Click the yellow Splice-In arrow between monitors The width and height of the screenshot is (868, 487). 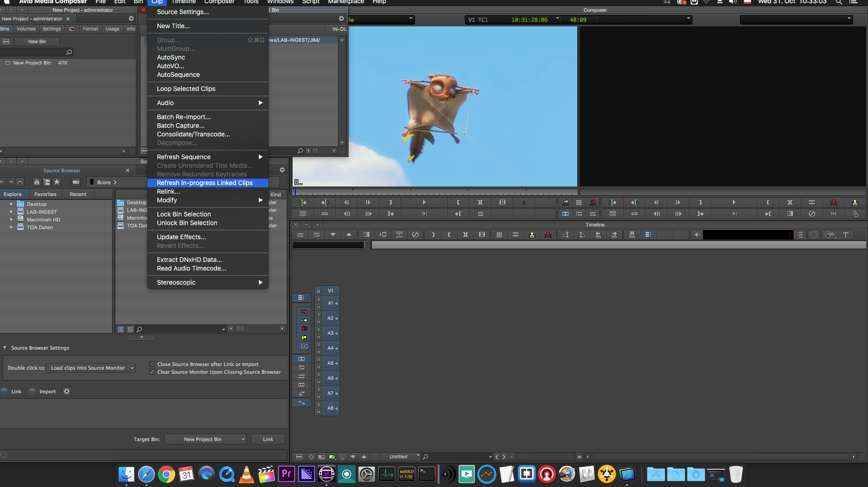565,202
